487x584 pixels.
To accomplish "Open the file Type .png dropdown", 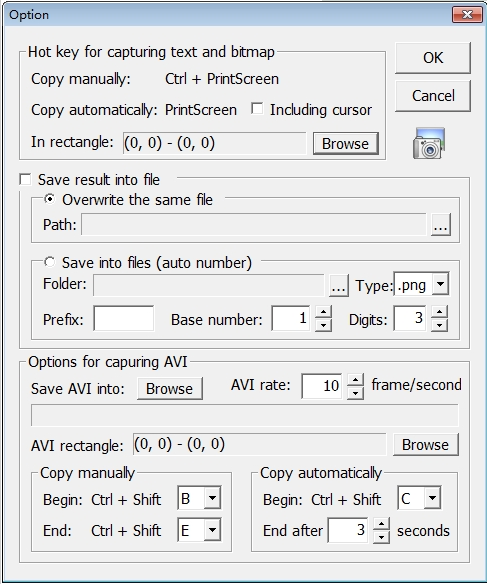I will (x=440, y=284).
